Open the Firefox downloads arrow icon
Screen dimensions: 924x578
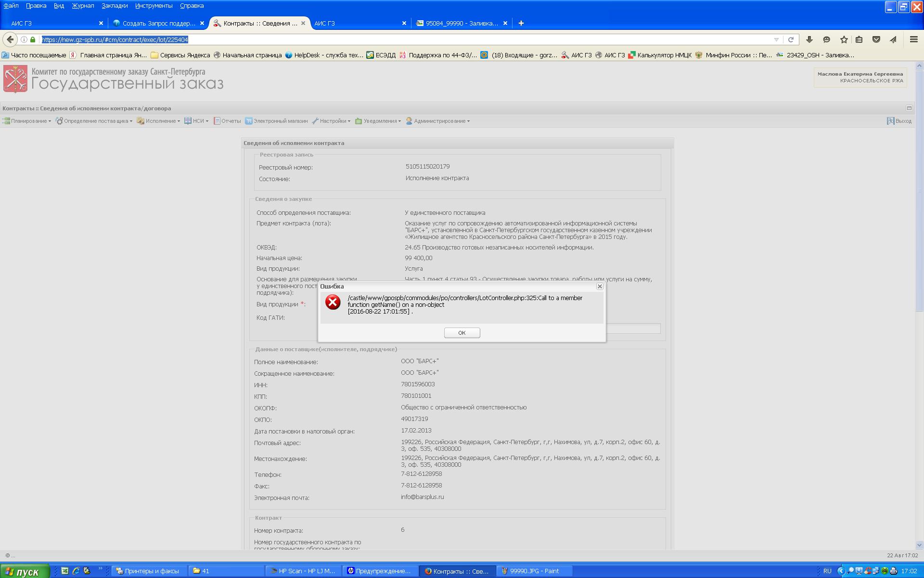pyautogui.click(x=809, y=39)
